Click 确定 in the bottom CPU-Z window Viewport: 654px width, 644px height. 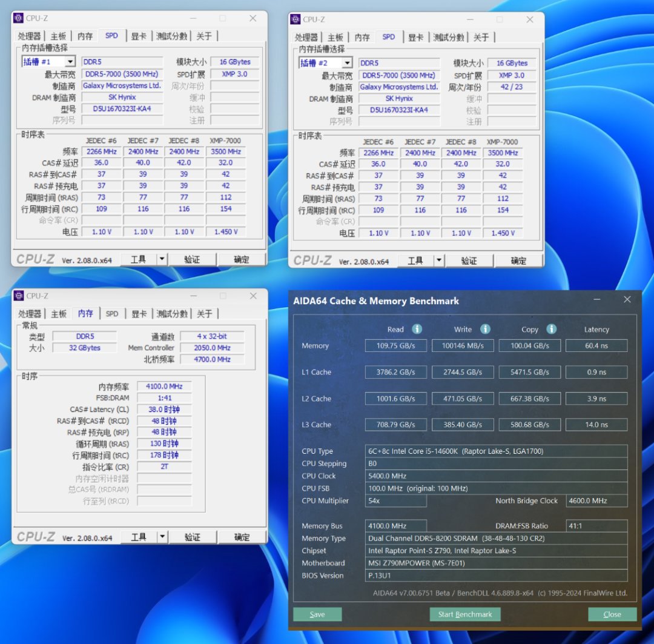coord(242,537)
